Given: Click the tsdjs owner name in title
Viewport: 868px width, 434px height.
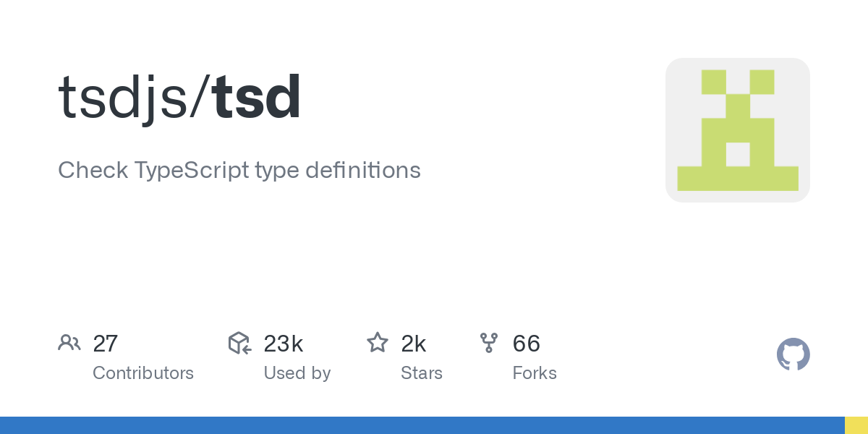Looking at the screenshot, I should coord(123,100).
